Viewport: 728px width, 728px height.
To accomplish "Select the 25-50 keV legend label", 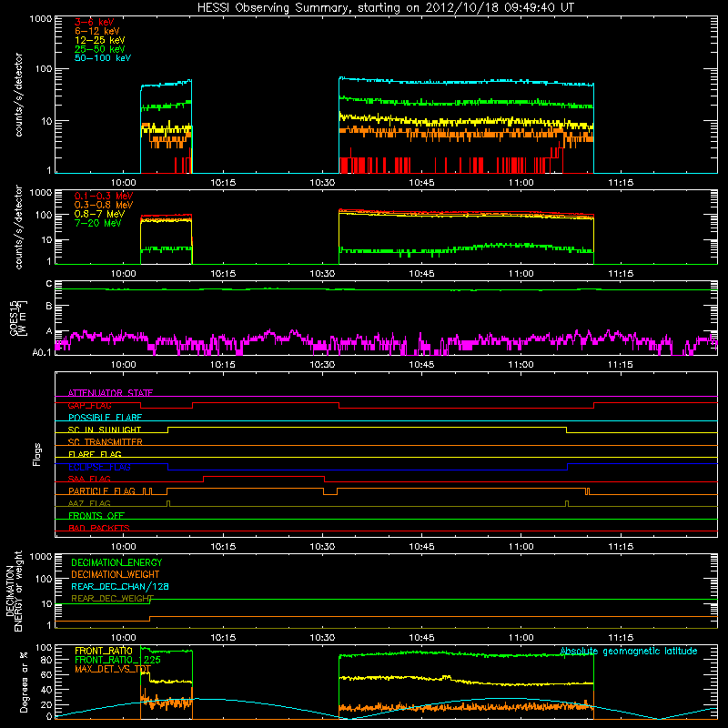I will [100, 49].
